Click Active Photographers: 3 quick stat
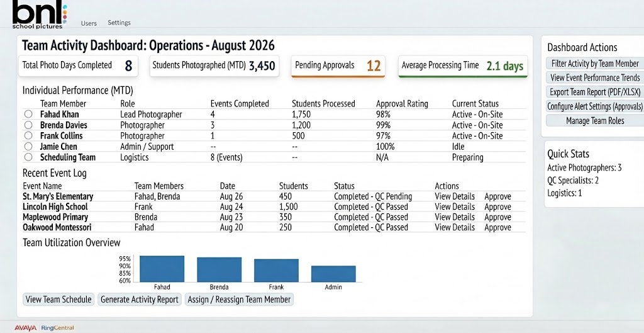This screenshot has width=644, height=333. tap(584, 167)
